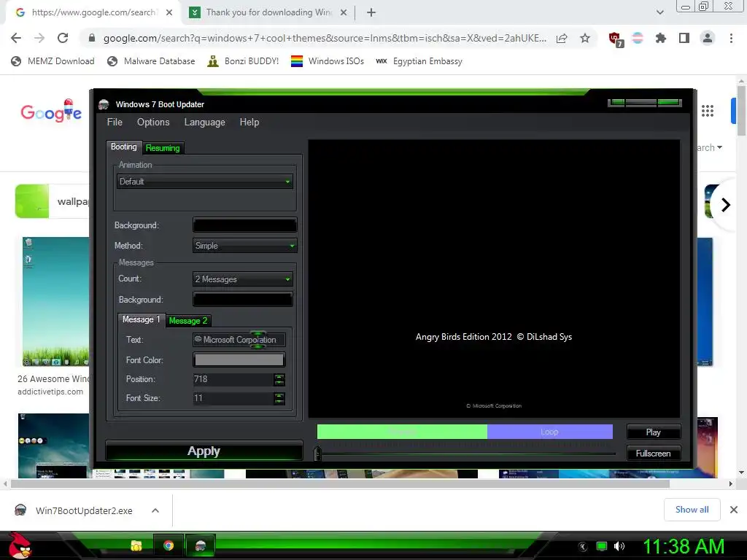Click the striped flag extension icon

[x=638, y=38]
